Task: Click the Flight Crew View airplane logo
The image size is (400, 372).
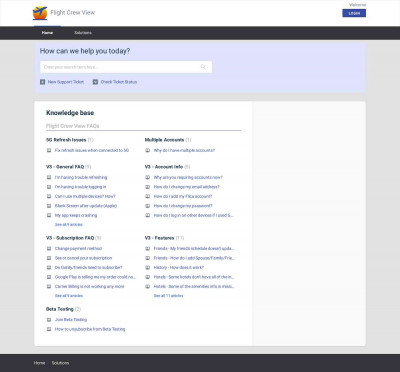Action: click(40, 13)
